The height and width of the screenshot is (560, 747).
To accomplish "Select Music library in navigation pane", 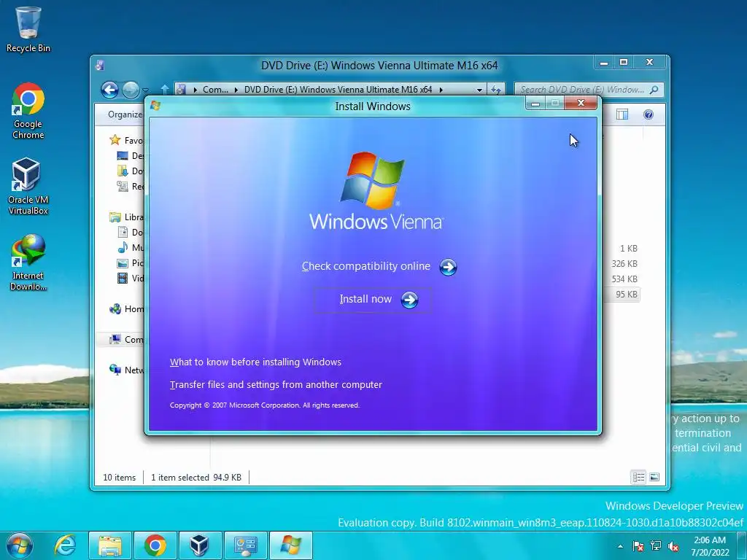I will pyautogui.click(x=130, y=248).
